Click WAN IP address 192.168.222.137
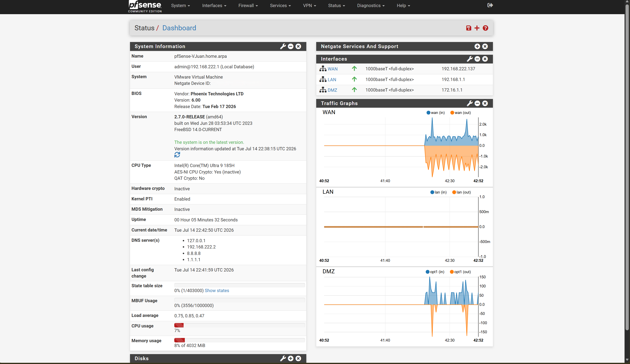The image size is (630, 364). point(458,69)
